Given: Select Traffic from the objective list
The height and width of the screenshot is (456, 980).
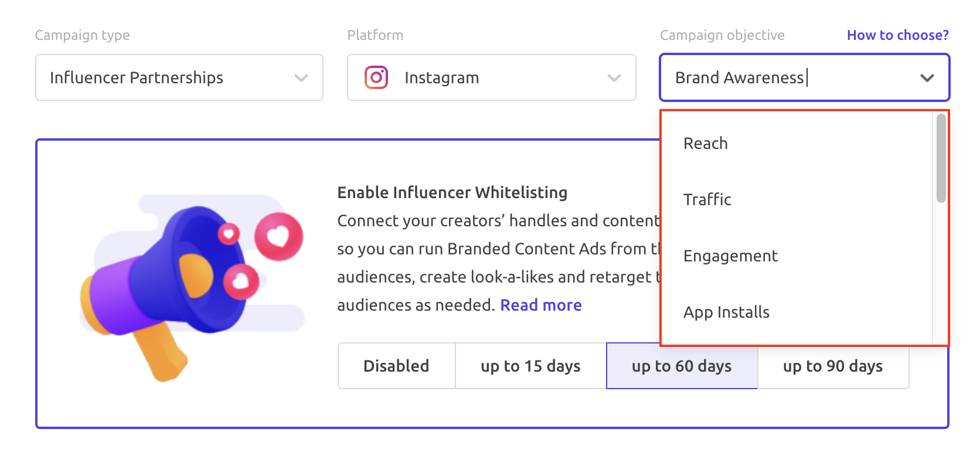Looking at the screenshot, I should [x=797, y=200].
